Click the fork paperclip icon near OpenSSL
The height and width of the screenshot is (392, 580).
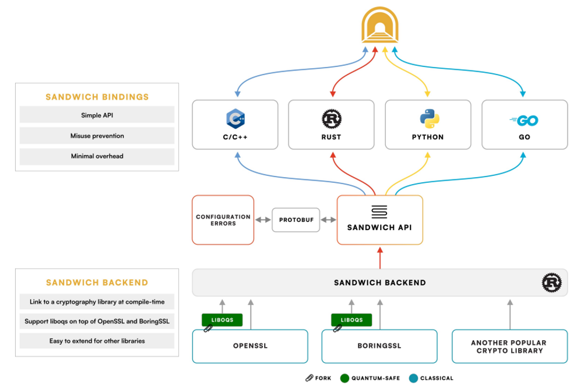[x=207, y=329]
